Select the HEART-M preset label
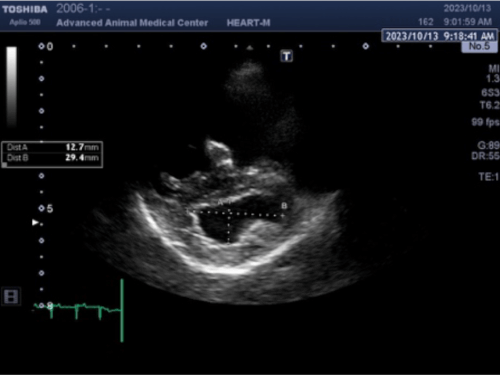The width and height of the screenshot is (500, 375). point(248,23)
